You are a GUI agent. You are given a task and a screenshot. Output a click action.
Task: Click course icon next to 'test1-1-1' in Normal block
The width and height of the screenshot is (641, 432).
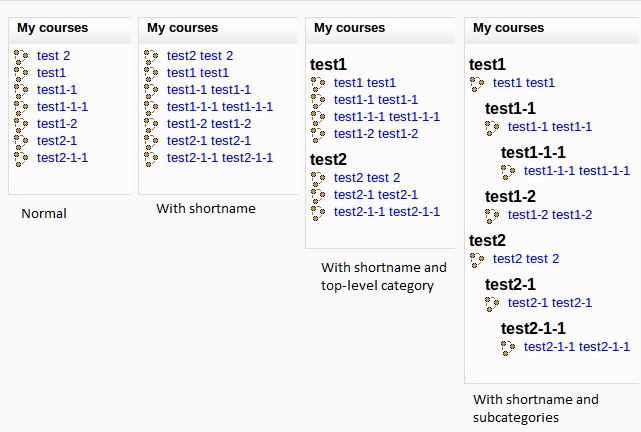(21, 108)
